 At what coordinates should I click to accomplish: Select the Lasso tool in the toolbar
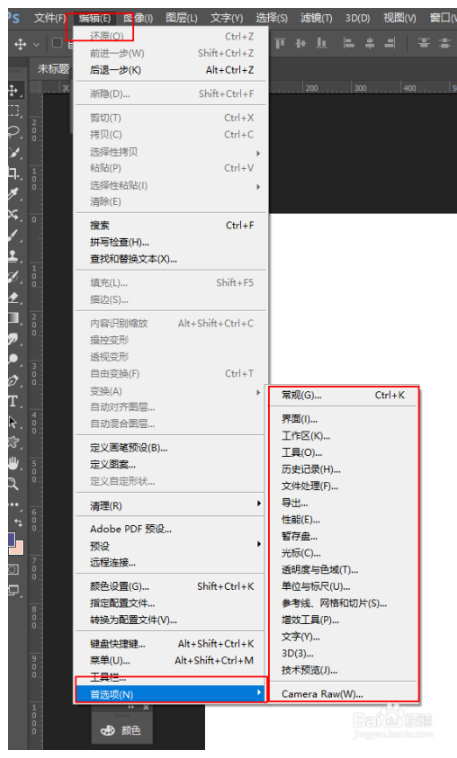pyautogui.click(x=14, y=132)
